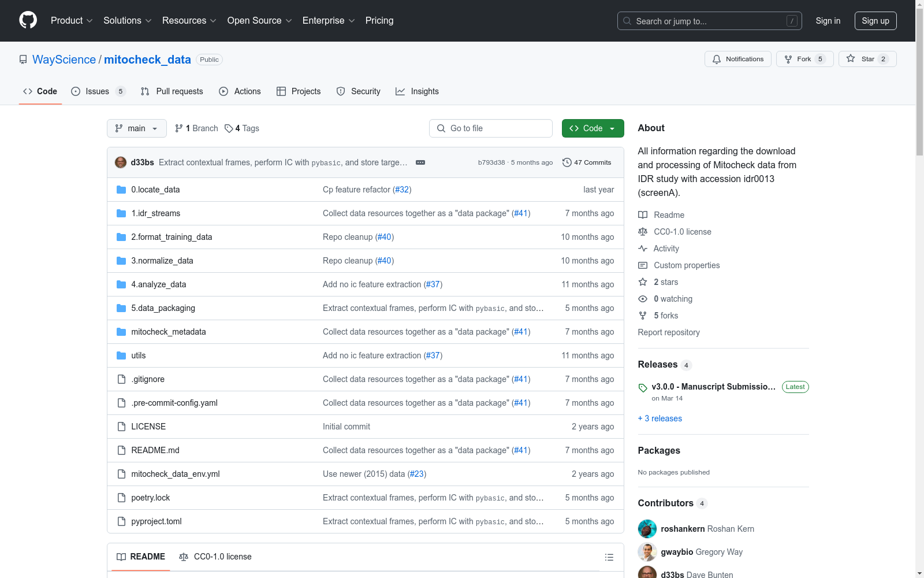This screenshot has width=924, height=578.
Task: Open the poetry.lock file
Action: coord(151,498)
